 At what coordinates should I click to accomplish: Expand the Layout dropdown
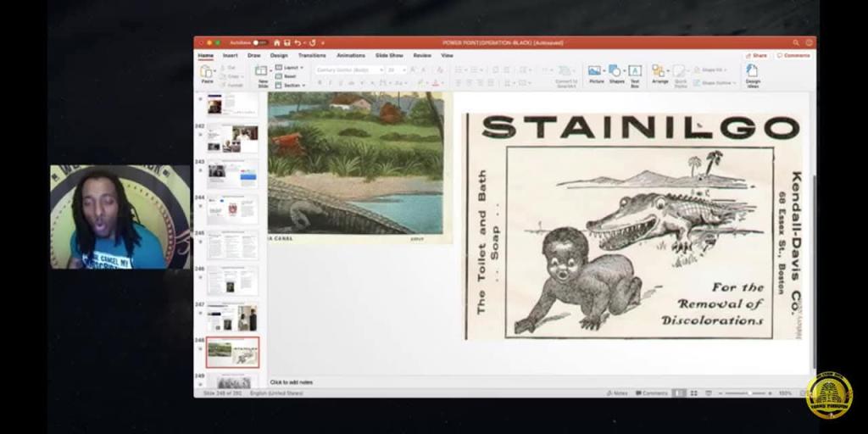(x=290, y=67)
